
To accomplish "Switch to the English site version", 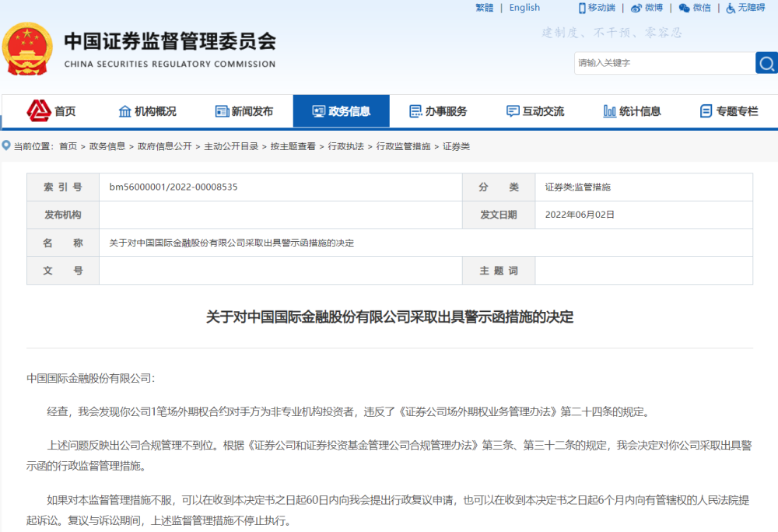I will tap(524, 8).
